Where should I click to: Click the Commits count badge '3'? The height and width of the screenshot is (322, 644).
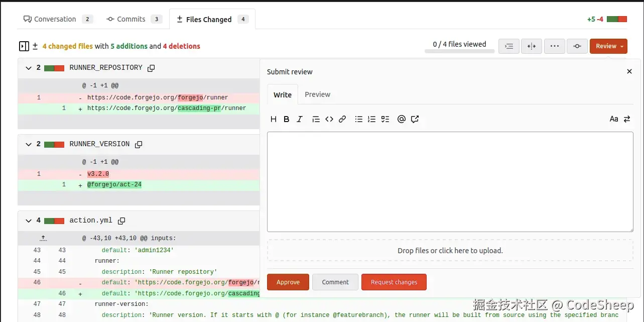tap(156, 19)
